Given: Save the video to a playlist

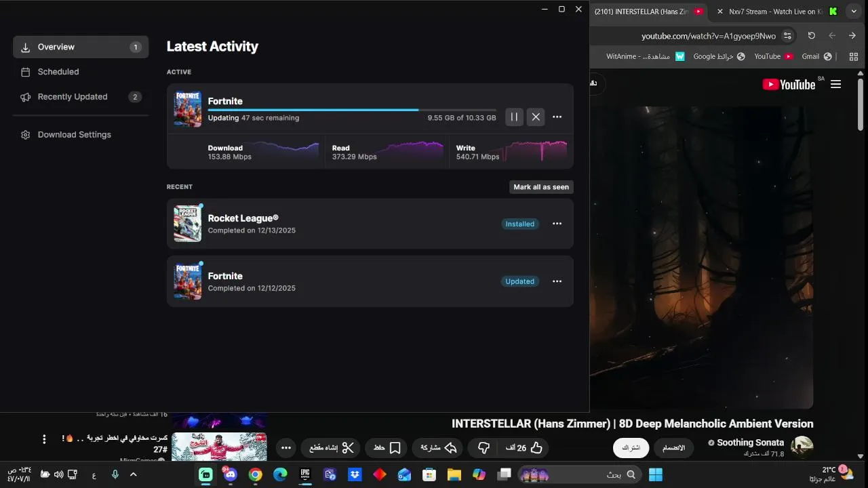Looking at the screenshot, I should pyautogui.click(x=387, y=448).
